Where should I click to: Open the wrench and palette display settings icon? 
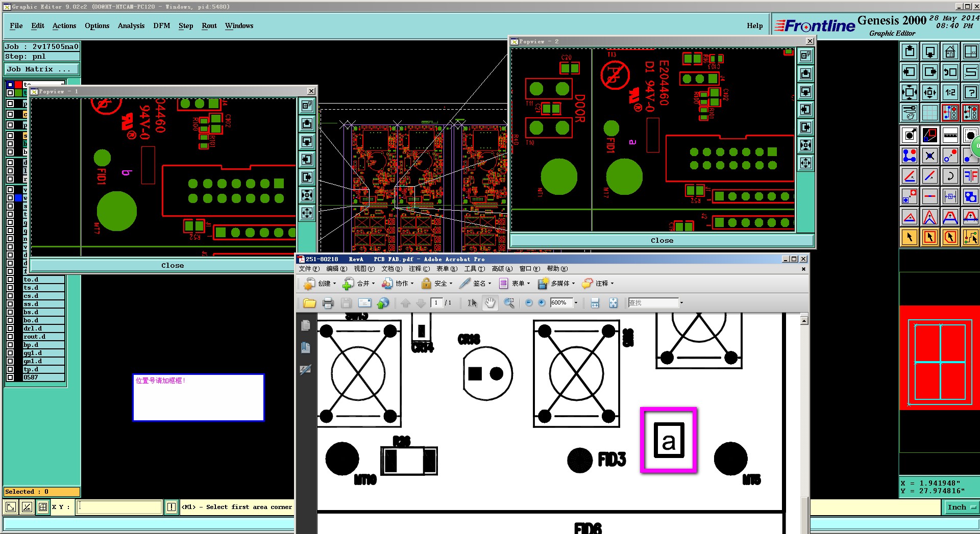tap(910, 112)
